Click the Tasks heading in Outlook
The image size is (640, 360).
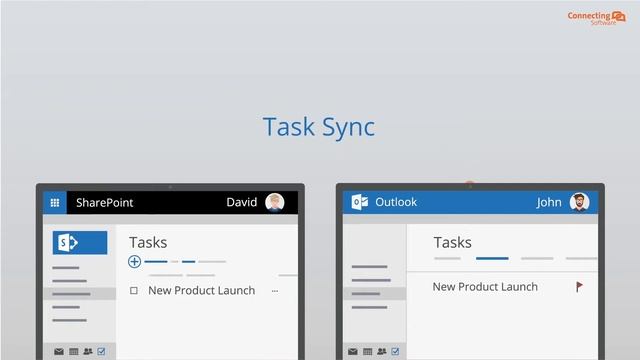click(x=452, y=242)
